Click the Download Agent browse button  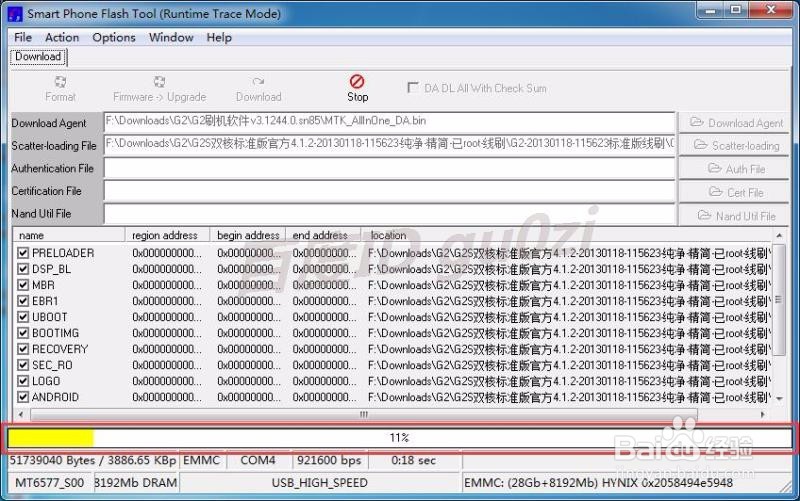[734, 123]
